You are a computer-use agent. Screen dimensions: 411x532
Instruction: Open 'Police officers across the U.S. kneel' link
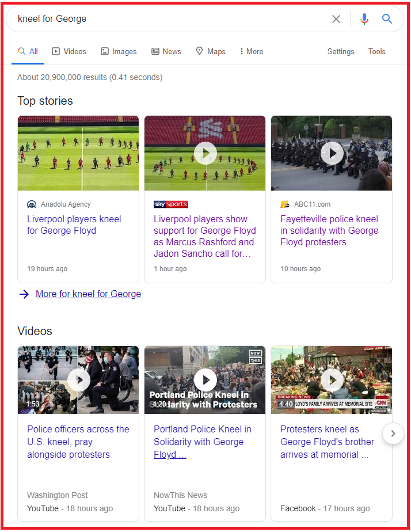point(78,442)
